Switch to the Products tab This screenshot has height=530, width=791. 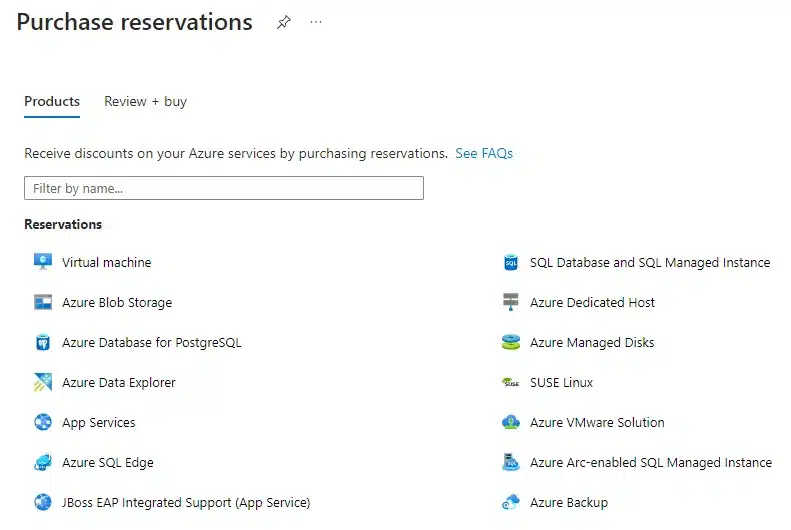tap(52, 101)
